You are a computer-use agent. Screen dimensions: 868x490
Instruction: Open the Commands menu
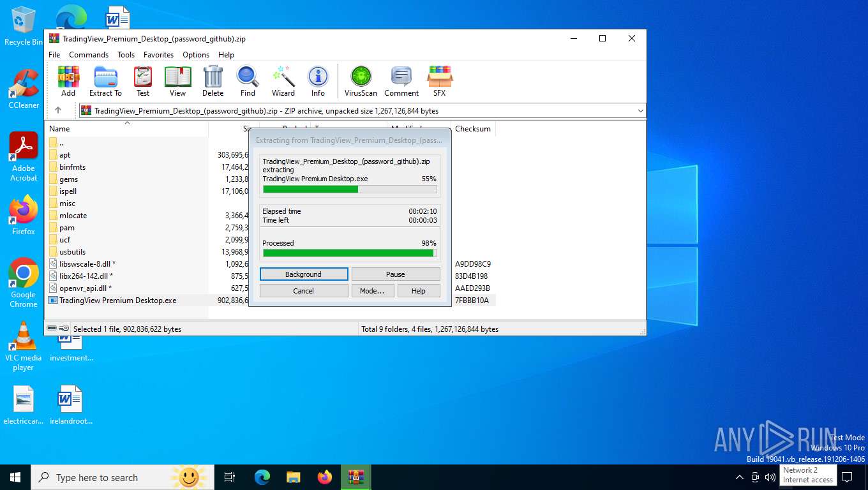(x=89, y=55)
